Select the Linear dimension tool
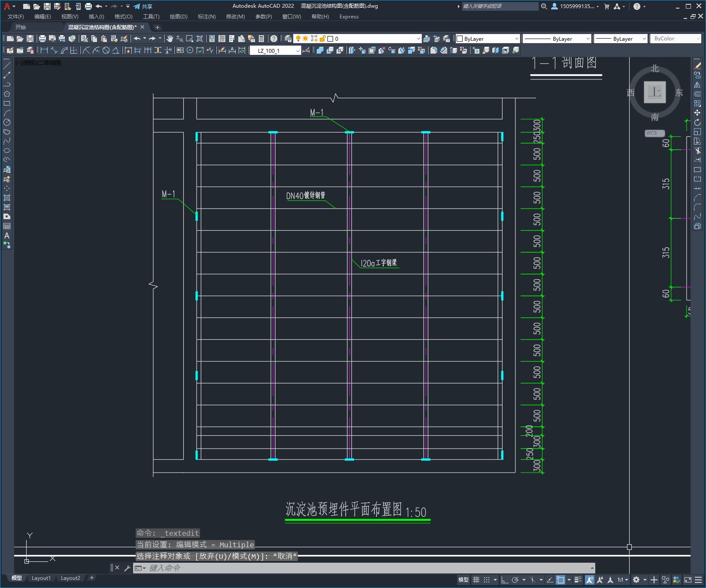The height and width of the screenshot is (588, 706). (x=44, y=50)
